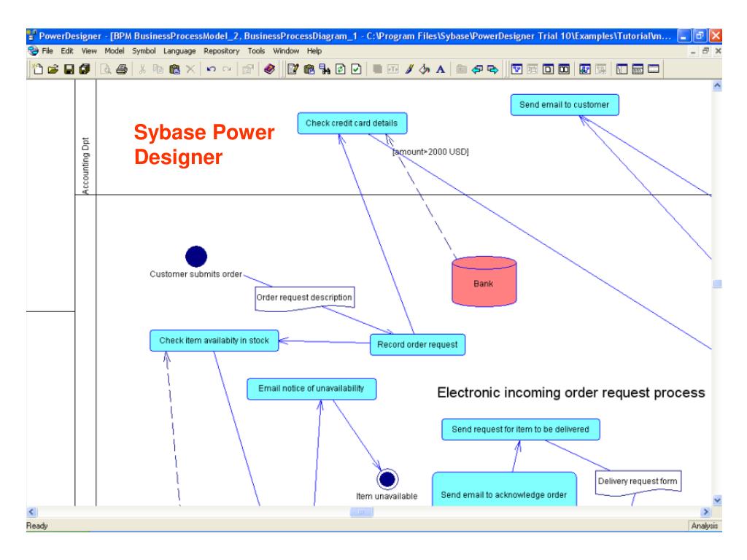Image resolution: width=747 pixels, height=560 pixels.
Task: Open font settings with the A icon
Action: [441, 69]
